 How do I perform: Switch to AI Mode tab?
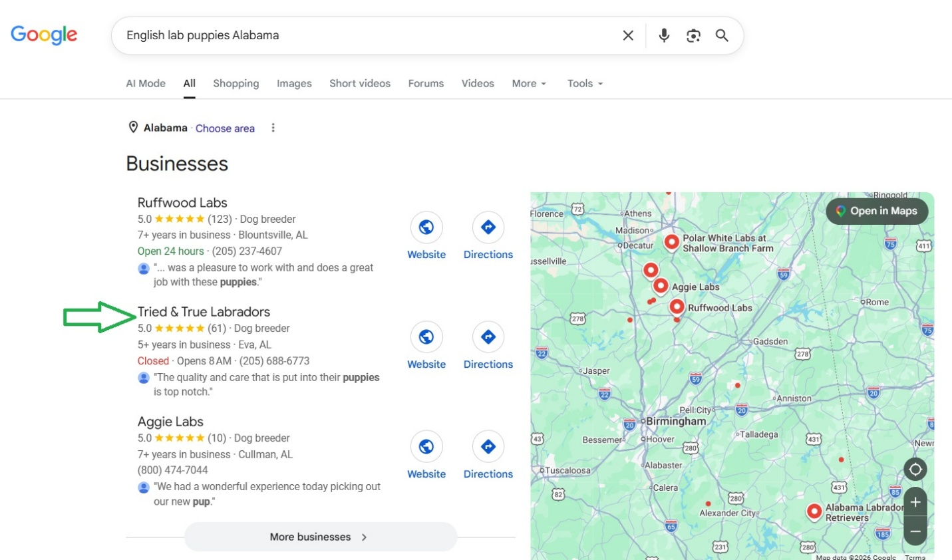[146, 83]
